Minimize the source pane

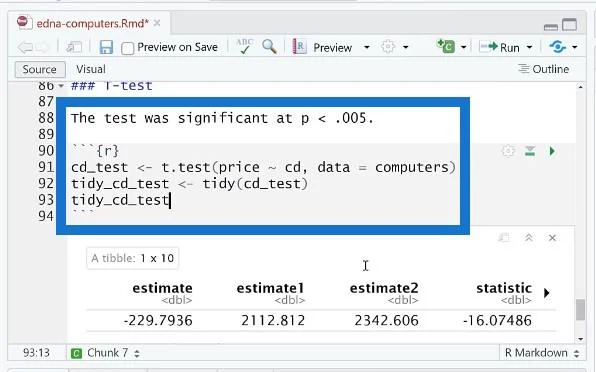pos(551,27)
